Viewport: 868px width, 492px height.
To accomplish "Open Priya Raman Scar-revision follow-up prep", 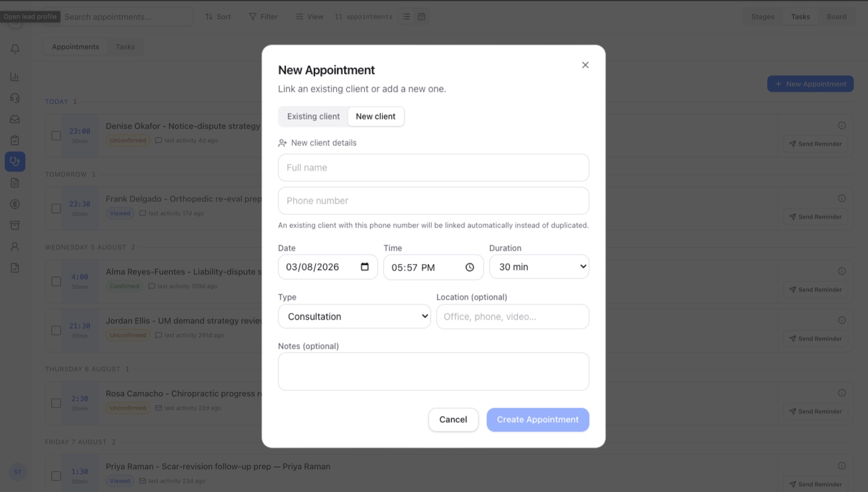I will (x=218, y=466).
